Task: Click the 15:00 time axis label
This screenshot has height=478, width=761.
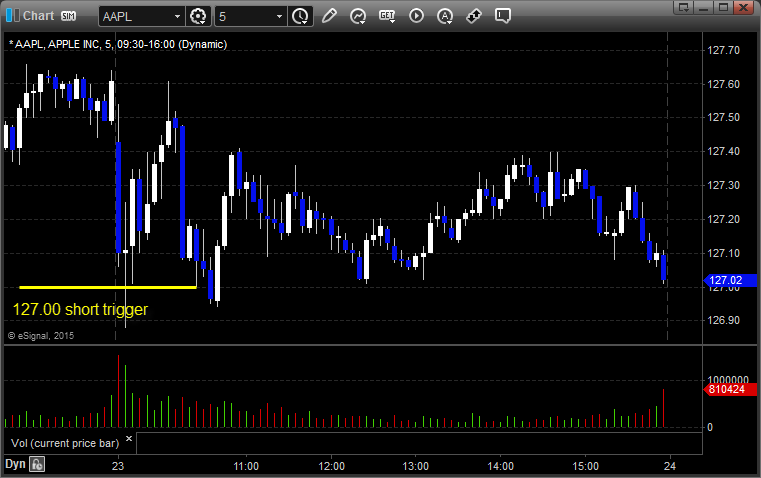Action: [x=585, y=466]
